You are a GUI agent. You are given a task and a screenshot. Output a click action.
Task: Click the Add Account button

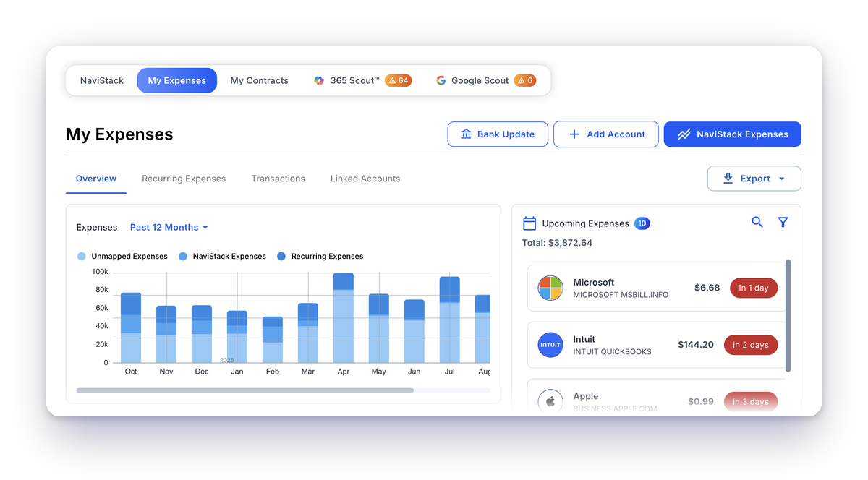pyautogui.click(x=606, y=134)
